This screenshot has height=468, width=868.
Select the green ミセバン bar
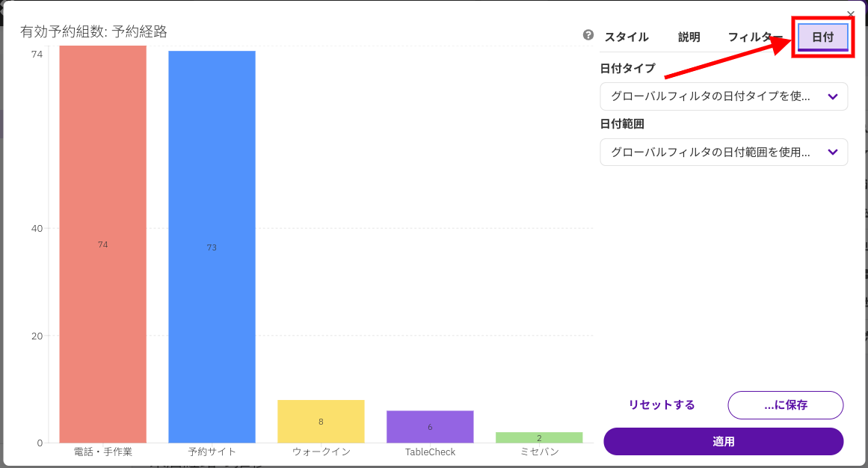[538, 437]
